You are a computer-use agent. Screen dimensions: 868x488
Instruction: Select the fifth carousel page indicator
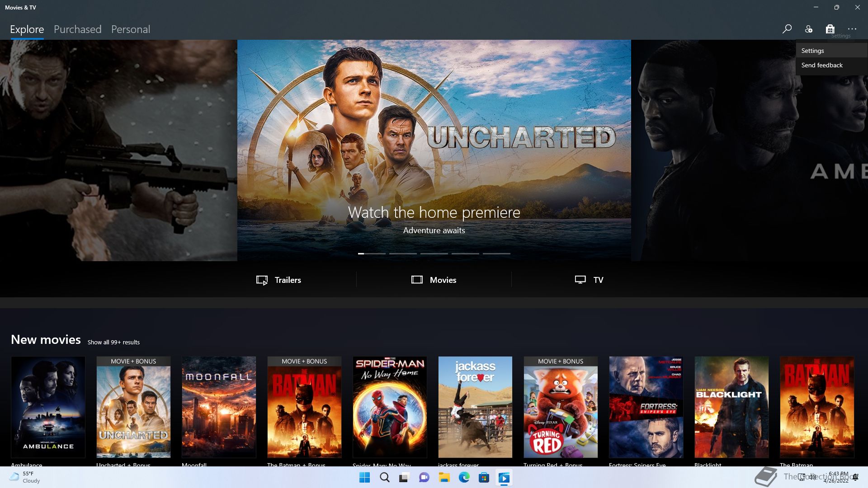click(496, 253)
